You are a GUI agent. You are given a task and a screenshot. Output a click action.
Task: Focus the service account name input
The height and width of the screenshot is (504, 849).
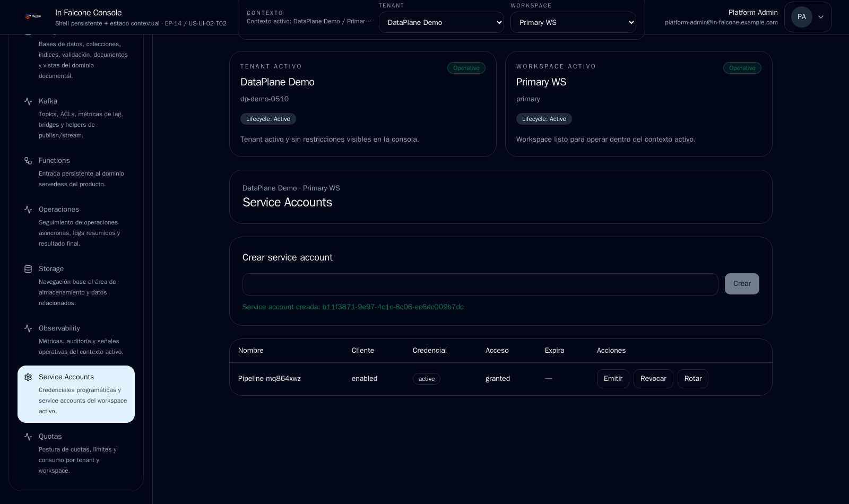(480, 284)
